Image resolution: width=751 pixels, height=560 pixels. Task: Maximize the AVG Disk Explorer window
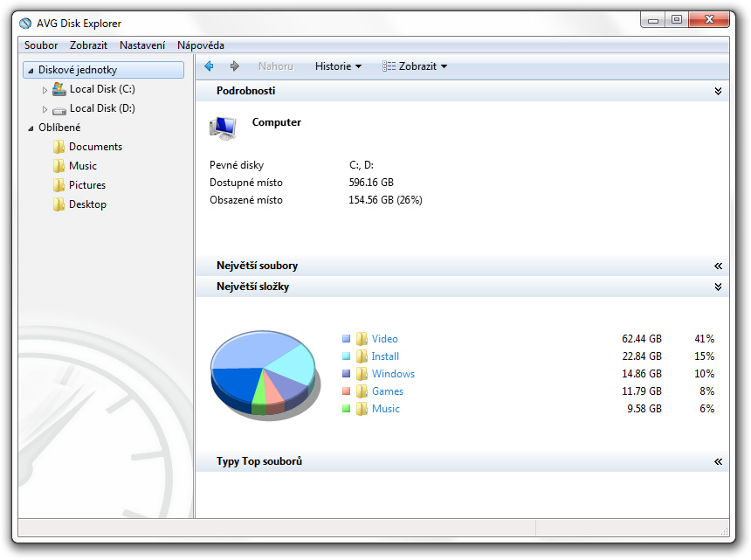677,19
